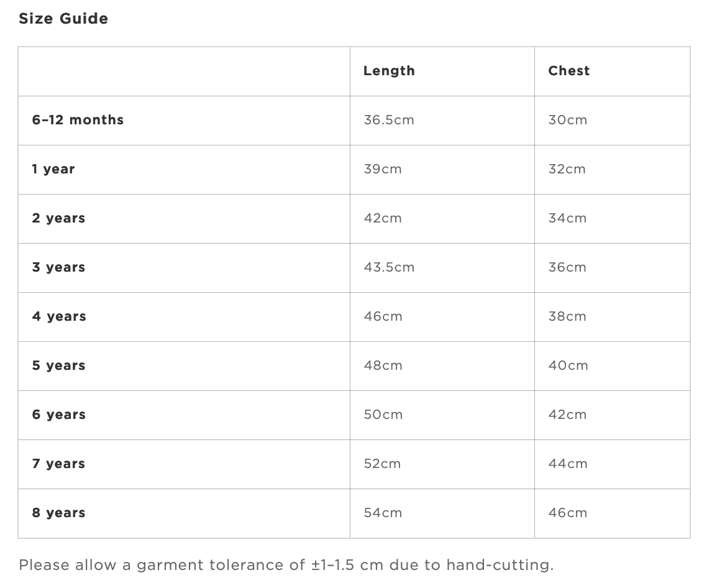Image resolution: width=712 pixels, height=588 pixels.
Task: Select the 2 years size row
Action: [x=354, y=219]
